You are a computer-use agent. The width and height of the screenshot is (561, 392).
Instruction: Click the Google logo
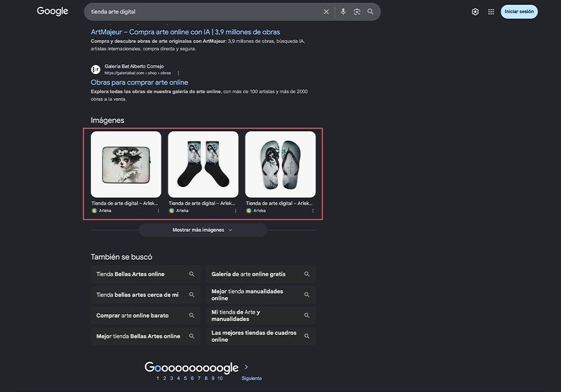52,11
